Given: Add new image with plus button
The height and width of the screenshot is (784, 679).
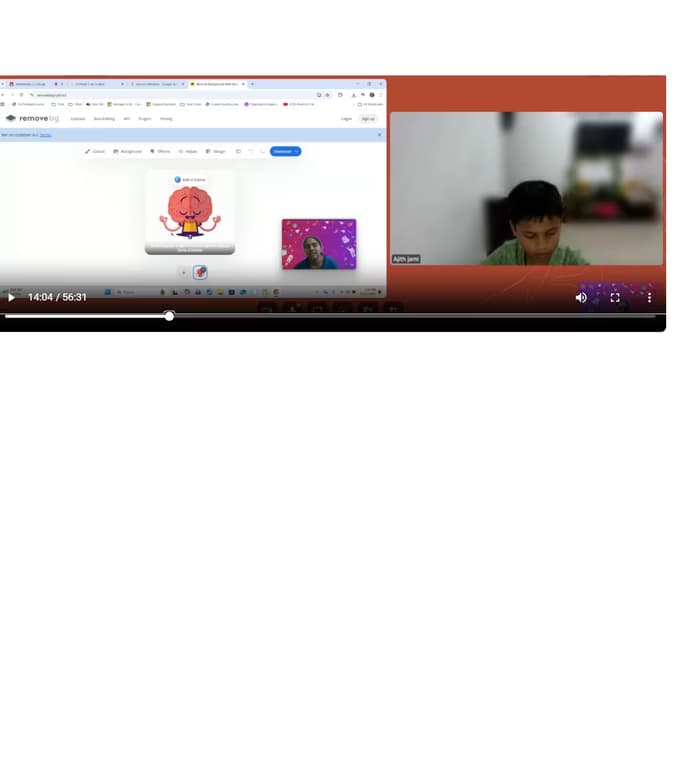Looking at the screenshot, I should (183, 272).
